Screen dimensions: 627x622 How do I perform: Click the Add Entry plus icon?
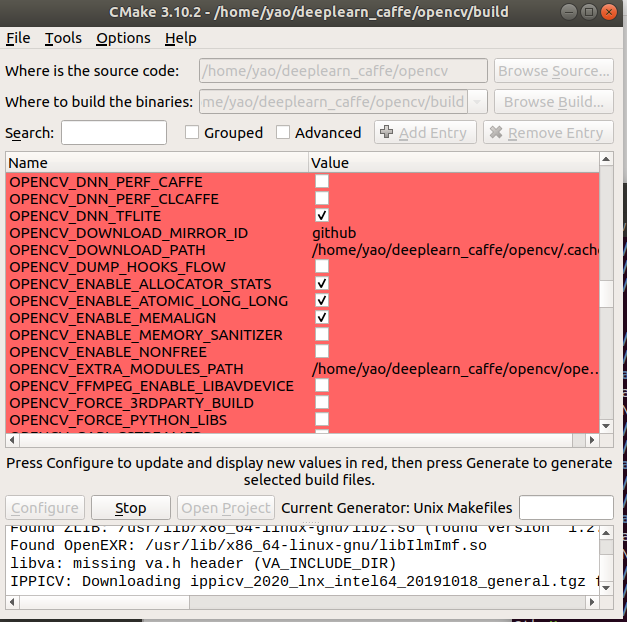point(387,133)
